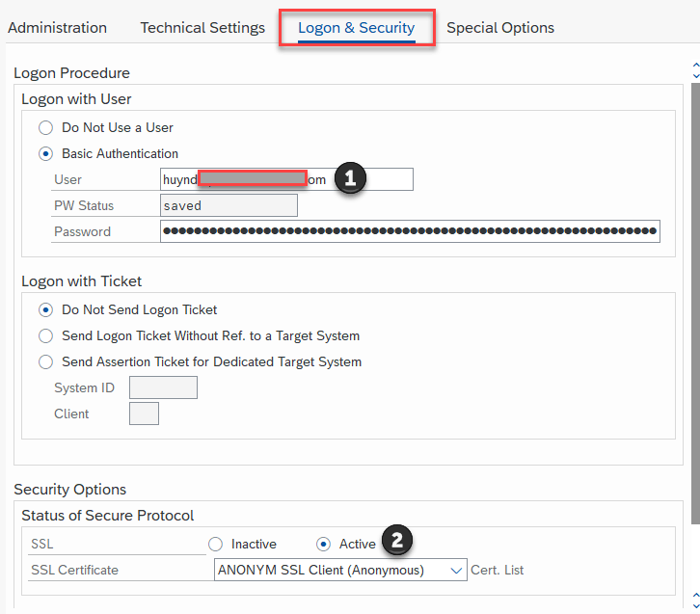The width and height of the screenshot is (700, 614).
Task: Open the Technical Settings tab
Action: 202,28
